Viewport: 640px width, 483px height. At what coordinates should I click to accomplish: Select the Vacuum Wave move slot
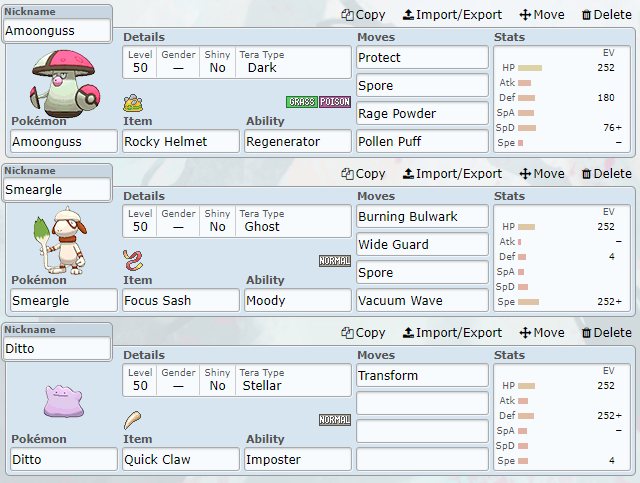[422, 300]
